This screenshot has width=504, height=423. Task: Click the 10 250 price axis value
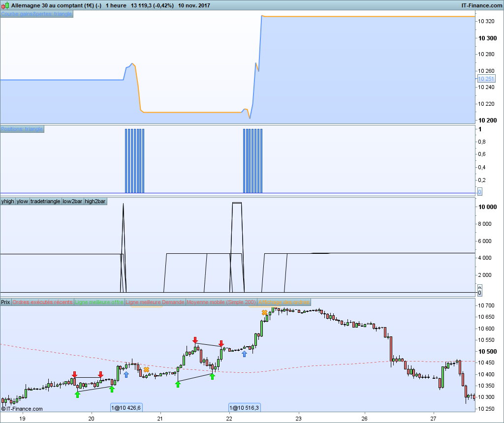[486, 409]
